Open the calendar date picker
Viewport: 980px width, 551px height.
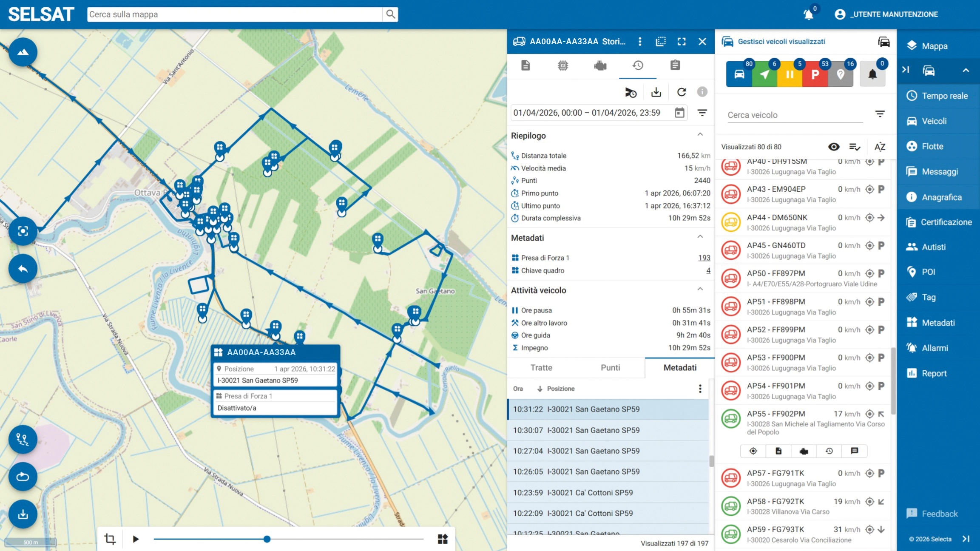click(x=679, y=113)
